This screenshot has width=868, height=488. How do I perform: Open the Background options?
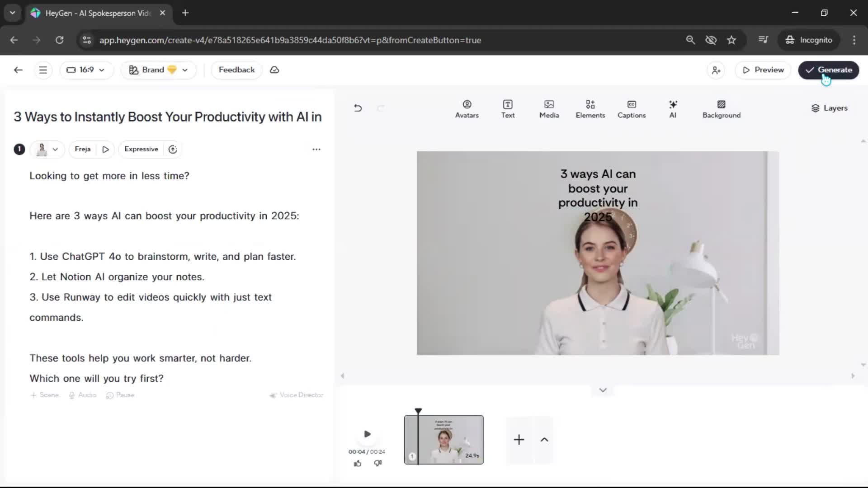coord(721,109)
